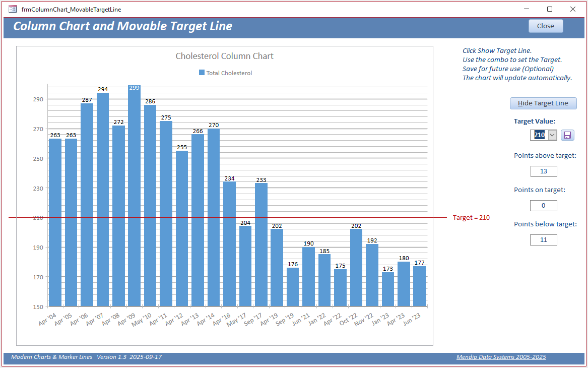Click the 177 data label
Viewport: 588px width, 368px height.
point(419,263)
